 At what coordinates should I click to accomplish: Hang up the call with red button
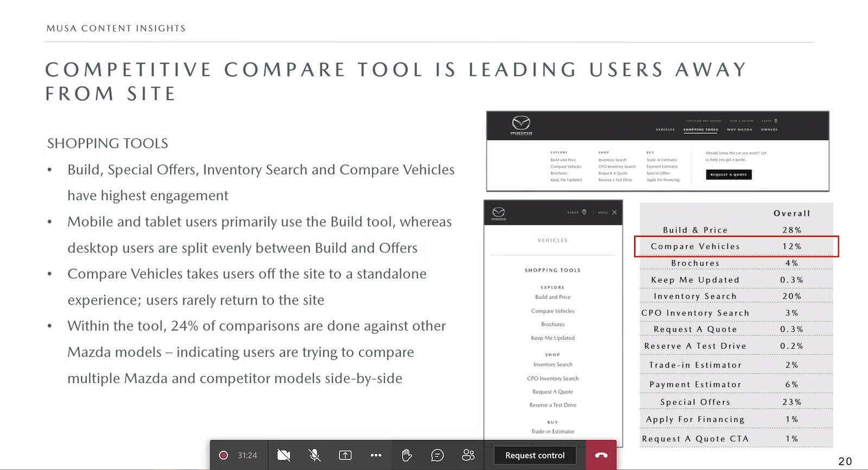(601, 455)
